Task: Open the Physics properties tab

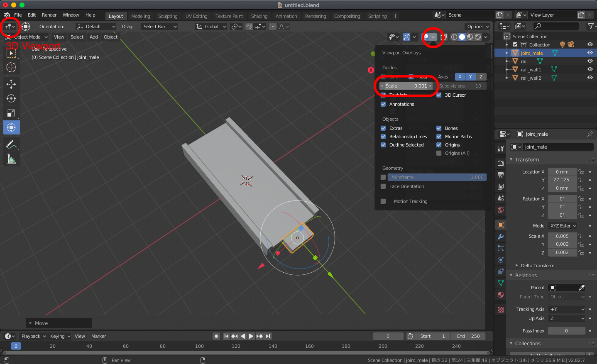Action: (501, 260)
